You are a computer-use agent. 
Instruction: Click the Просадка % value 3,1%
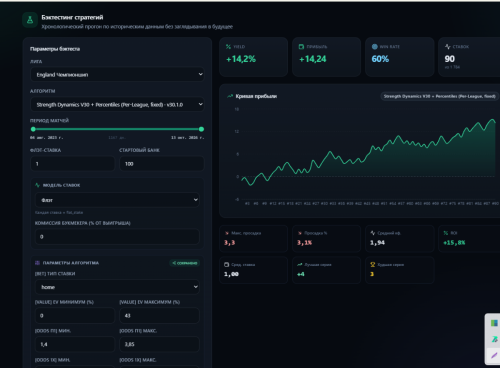[304, 243]
